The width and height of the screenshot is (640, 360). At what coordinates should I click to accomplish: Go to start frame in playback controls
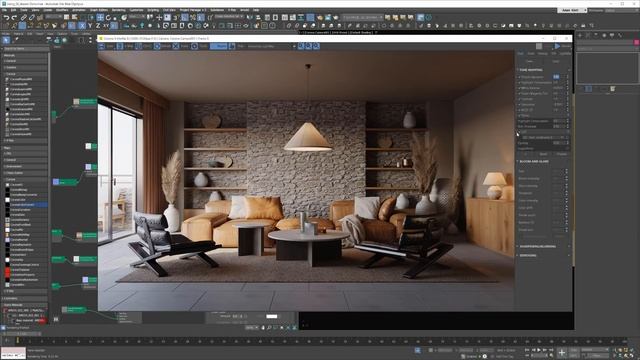click(x=527, y=350)
